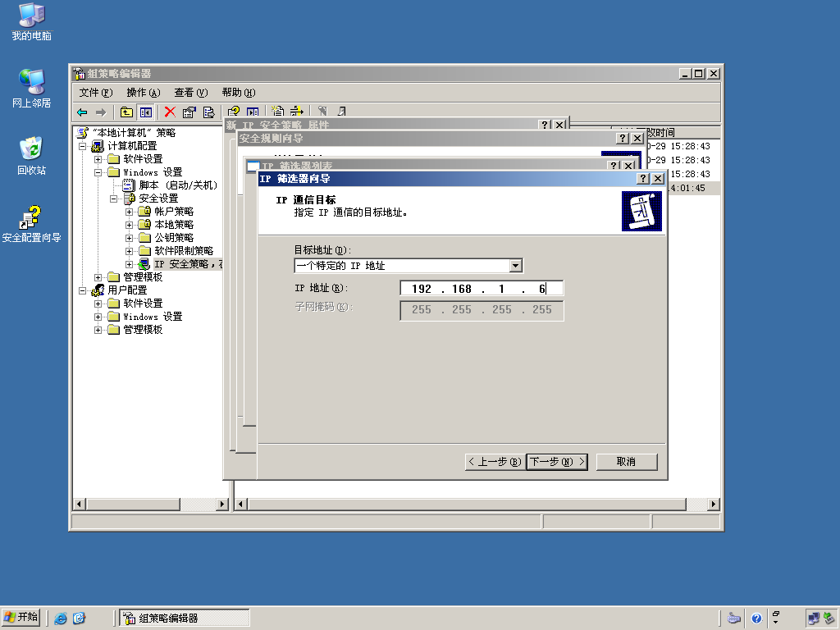Open the 查看(V) menu
Viewport: 840px width, 630px height.
click(190, 93)
